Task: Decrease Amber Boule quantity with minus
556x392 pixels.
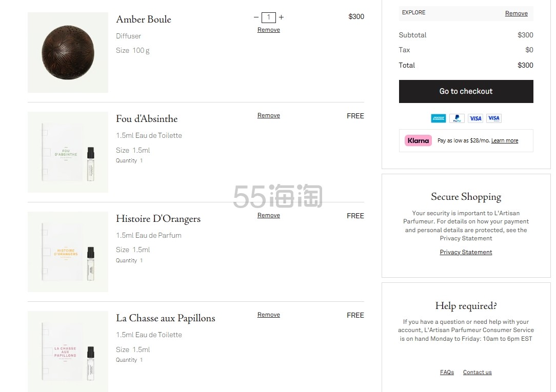Action: [256, 17]
